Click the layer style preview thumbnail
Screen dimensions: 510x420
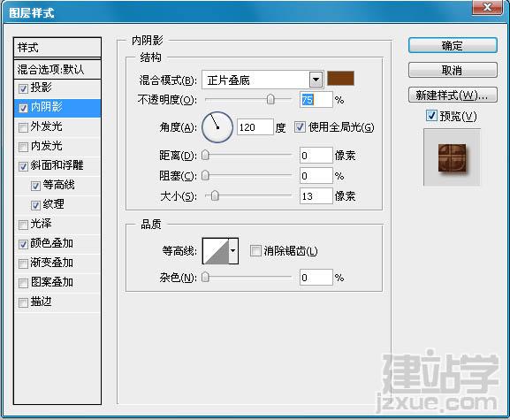coord(452,157)
